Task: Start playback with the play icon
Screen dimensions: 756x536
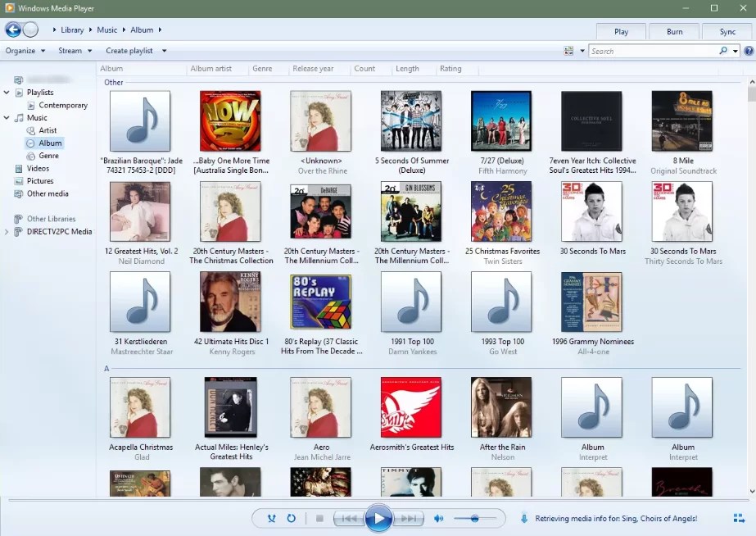Action: 378,518
